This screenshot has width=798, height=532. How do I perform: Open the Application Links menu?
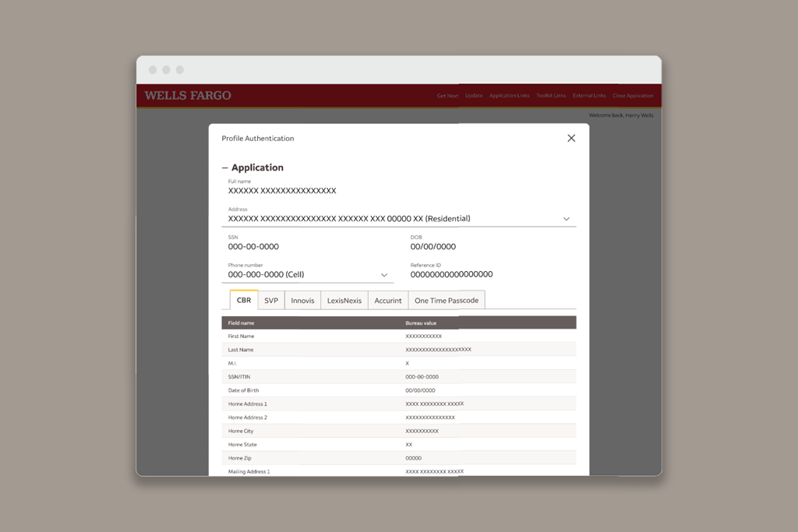pos(509,96)
